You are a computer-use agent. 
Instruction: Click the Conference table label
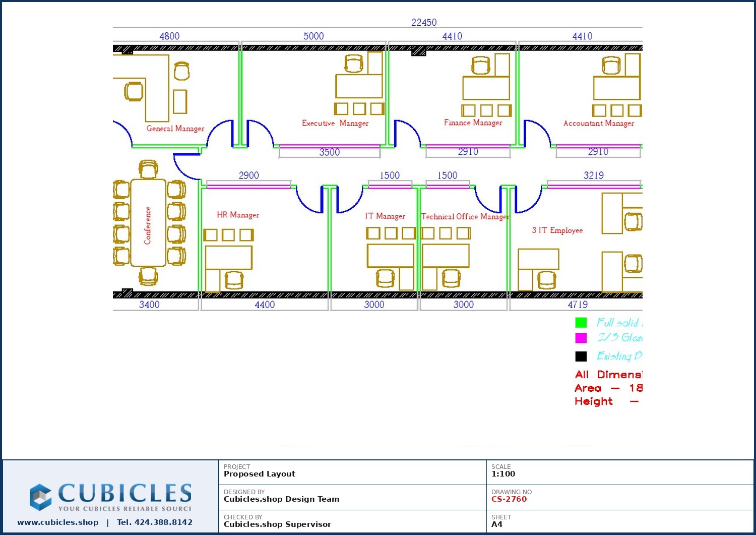pos(148,225)
